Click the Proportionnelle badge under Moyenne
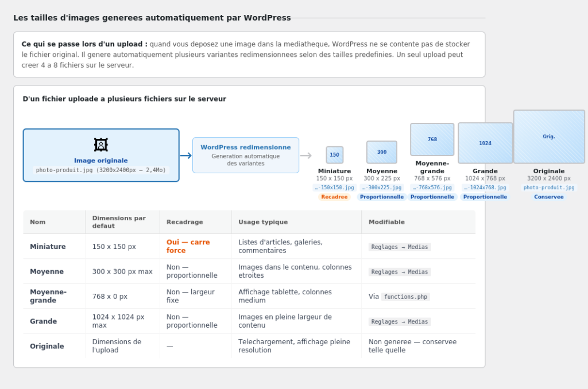The width and height of the screenshot is (588, 389). click(382, 197)
